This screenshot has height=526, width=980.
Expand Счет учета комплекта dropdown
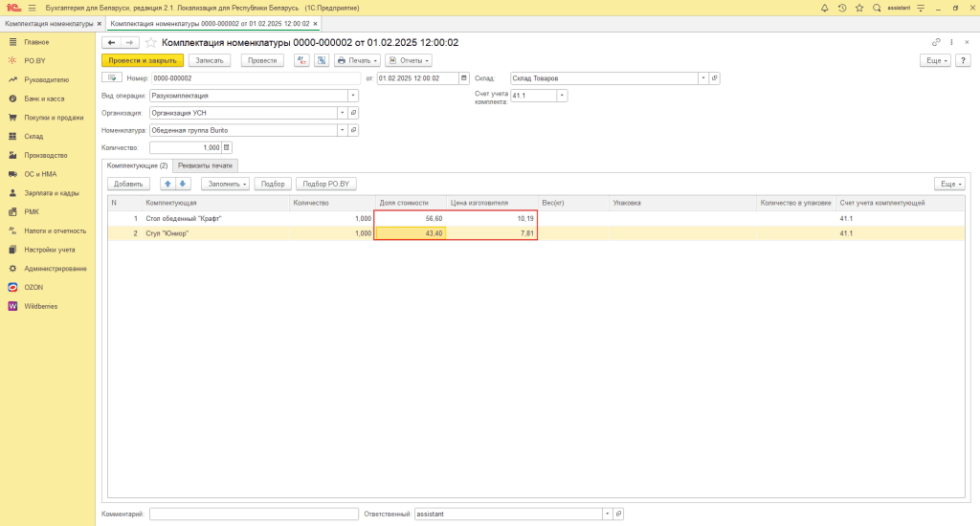562,96
